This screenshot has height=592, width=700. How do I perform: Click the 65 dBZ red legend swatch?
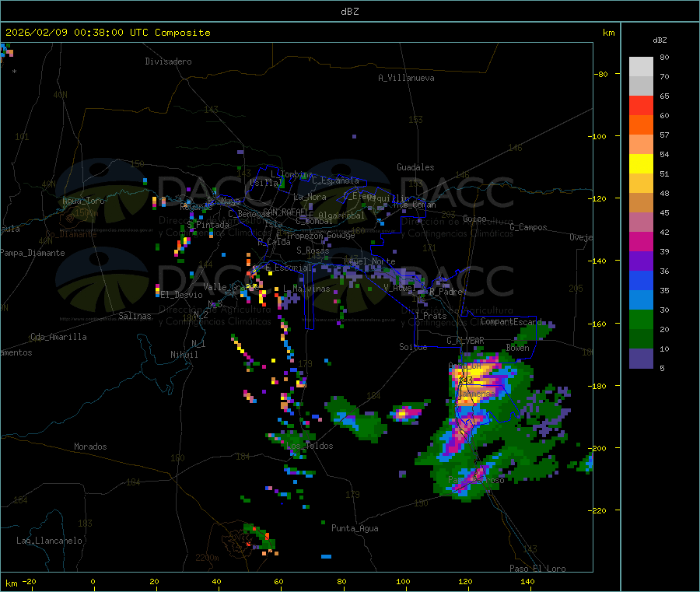641,105
